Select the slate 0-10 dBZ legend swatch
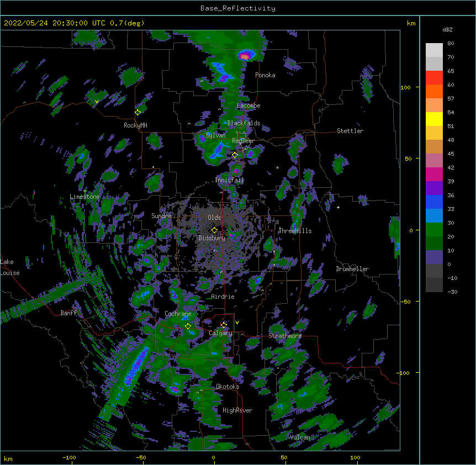Image resolution: width=476 pixels, height=465 pixels. click(x=434, y=257)
